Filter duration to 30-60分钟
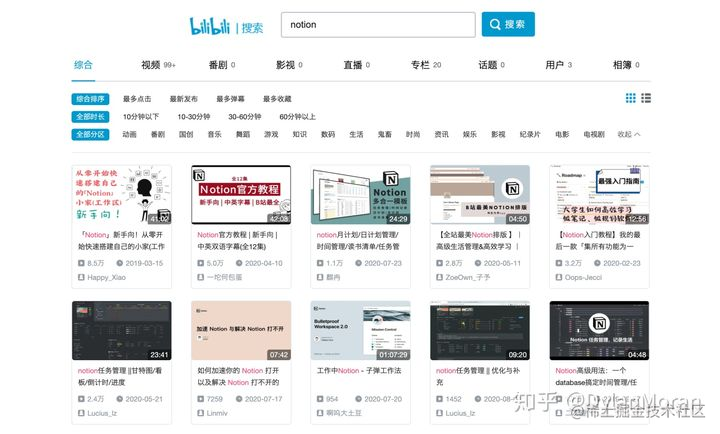 coord(245,117)
